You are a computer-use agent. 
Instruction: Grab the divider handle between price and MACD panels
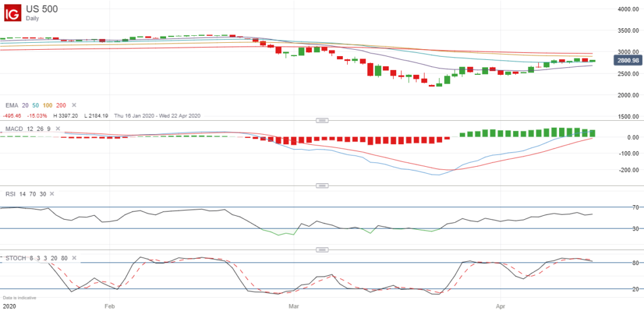pos(321,120)
